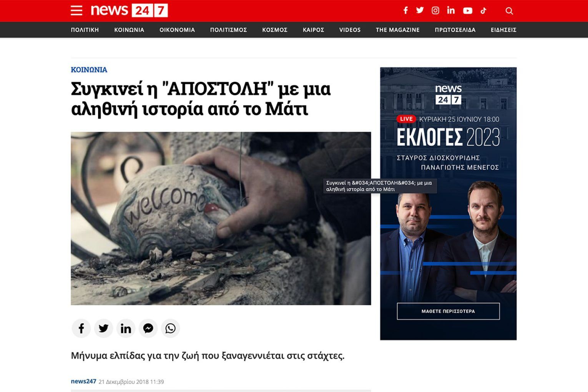588x392 pixels.
Task: Click the Facebook icon in header
Action: 405,10
